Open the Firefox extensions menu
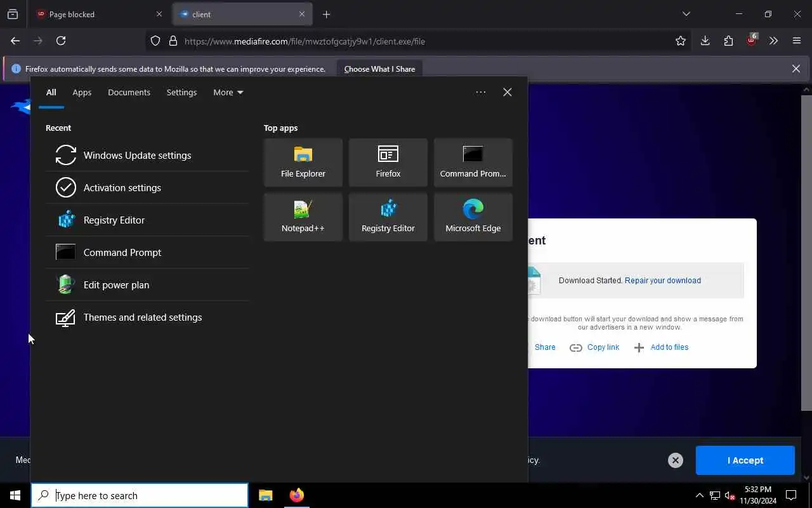This screenshot has width=812, height=508. (728, 41)
